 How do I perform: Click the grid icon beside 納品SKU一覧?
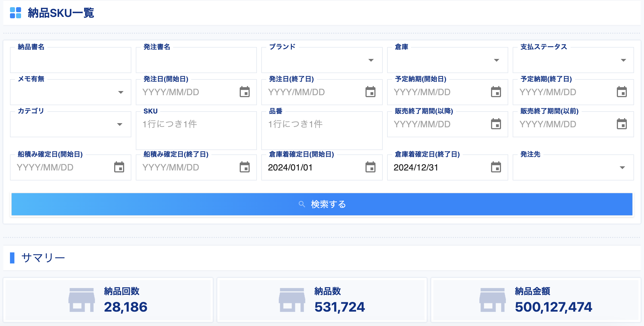click(16, 13)
